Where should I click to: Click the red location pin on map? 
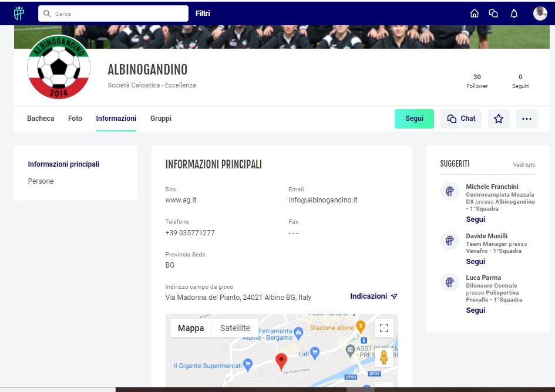tap(281, 361)
